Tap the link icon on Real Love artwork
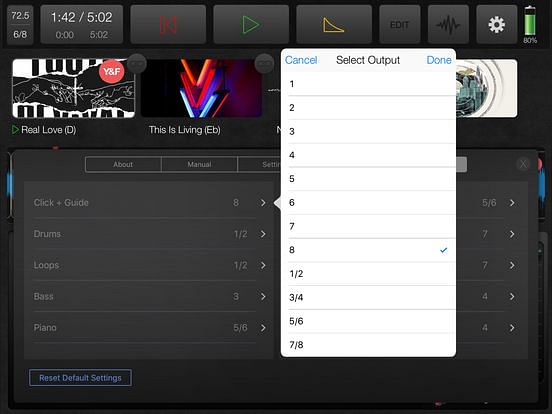The image size is (552, 414). [136, 64]
